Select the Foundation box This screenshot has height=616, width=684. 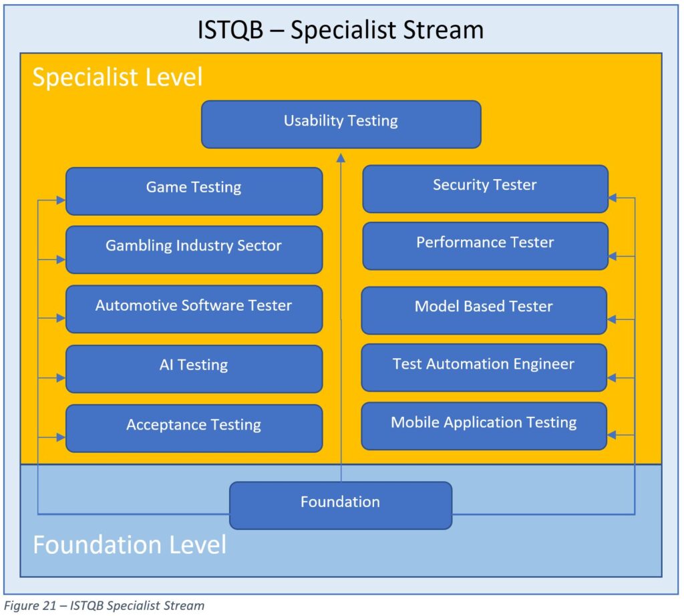click(341, 506)
